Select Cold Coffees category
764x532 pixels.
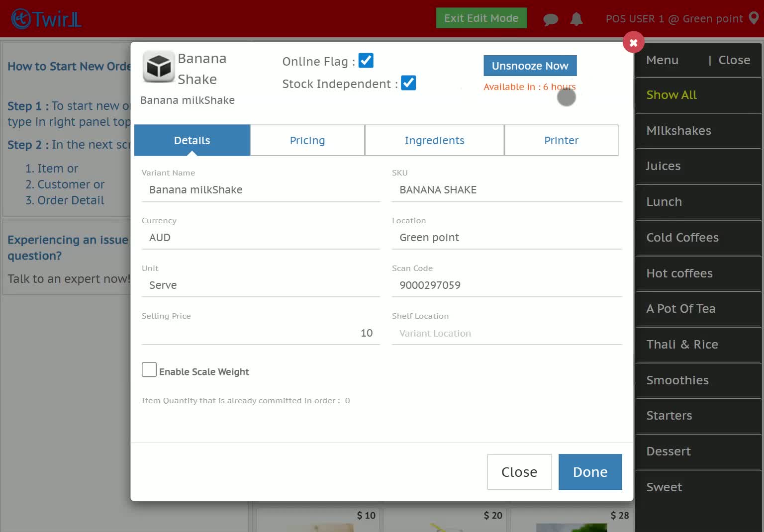(698, 238)
